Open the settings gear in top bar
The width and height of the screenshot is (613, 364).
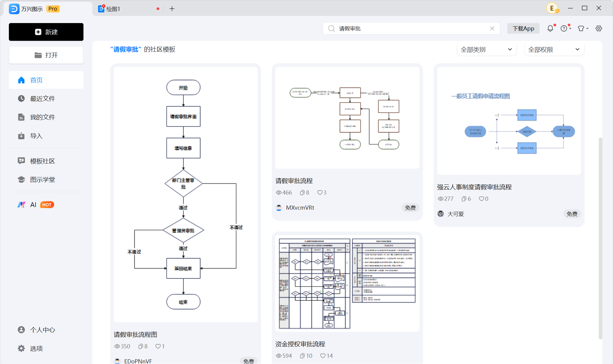[x=599, y=28]
